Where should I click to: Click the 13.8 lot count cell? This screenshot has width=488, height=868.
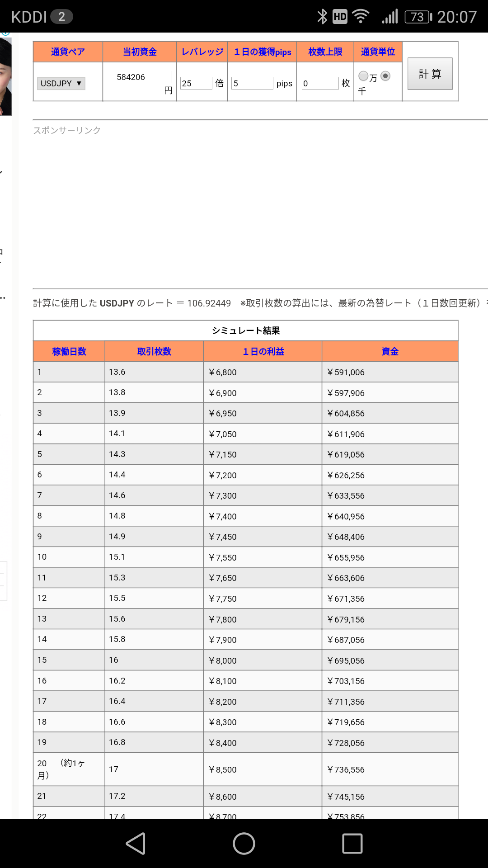point(154,392)
